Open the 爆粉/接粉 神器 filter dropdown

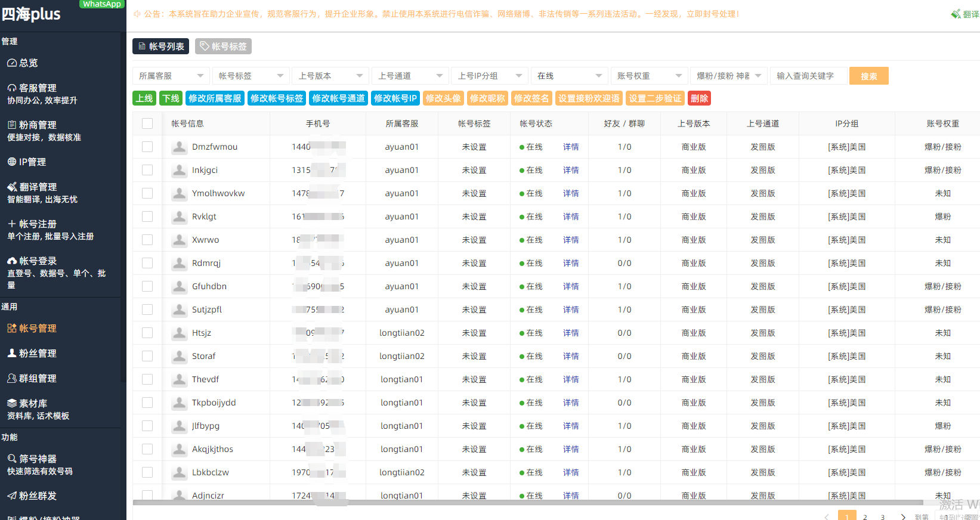click(x=729, y=76)
